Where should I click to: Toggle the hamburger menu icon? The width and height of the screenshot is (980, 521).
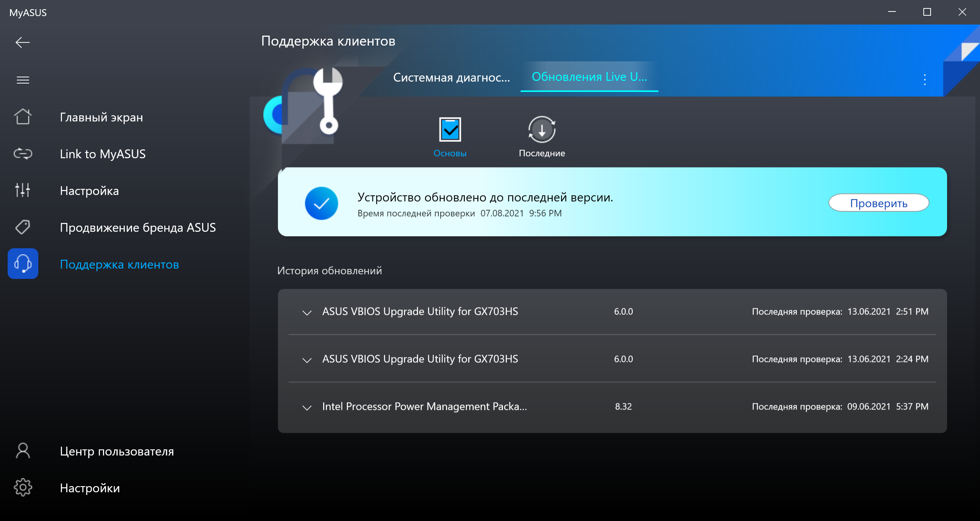23,80
